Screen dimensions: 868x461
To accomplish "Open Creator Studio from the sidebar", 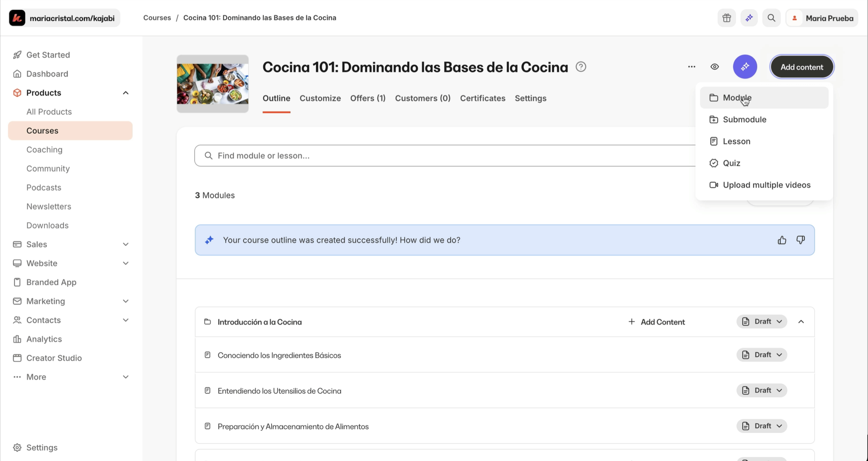I will 54,358.
